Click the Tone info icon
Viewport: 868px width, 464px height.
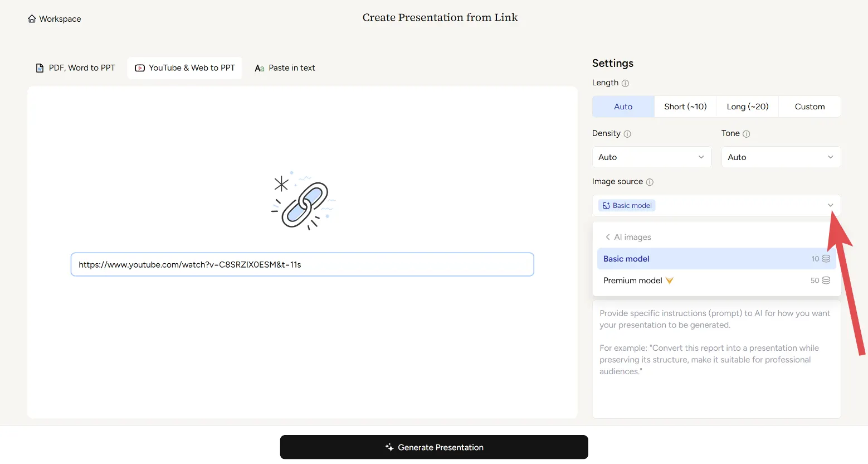coord(747,134)
